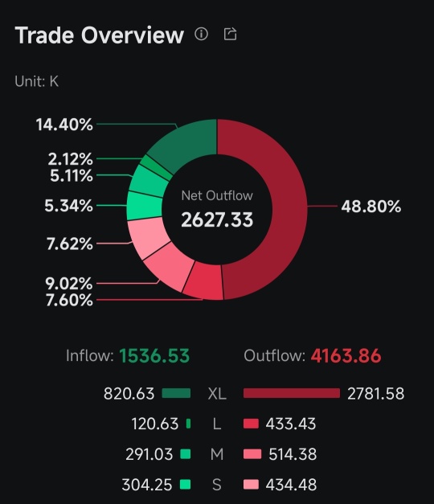The height and width of the screenshot is (504, 434).
Task: Select the 5.11% green donut segment
Action: tap(148, 180)
